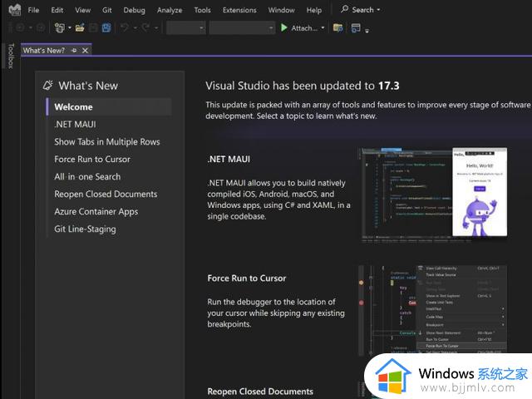Open the File menu
Image resolution: width=532 pixels, height=399 pixels.
33,10
